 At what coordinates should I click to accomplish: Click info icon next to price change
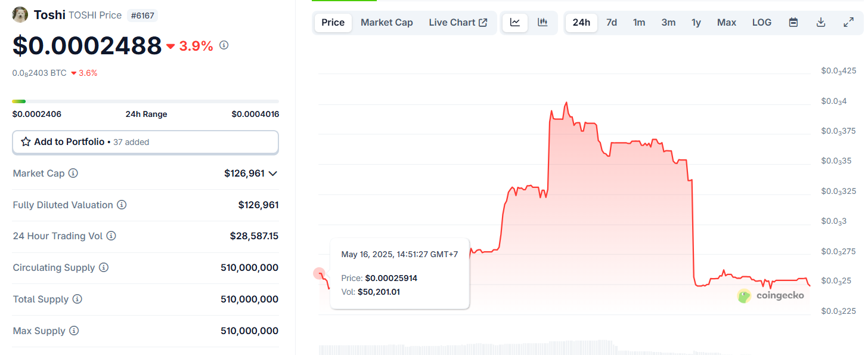pos(224,45)
